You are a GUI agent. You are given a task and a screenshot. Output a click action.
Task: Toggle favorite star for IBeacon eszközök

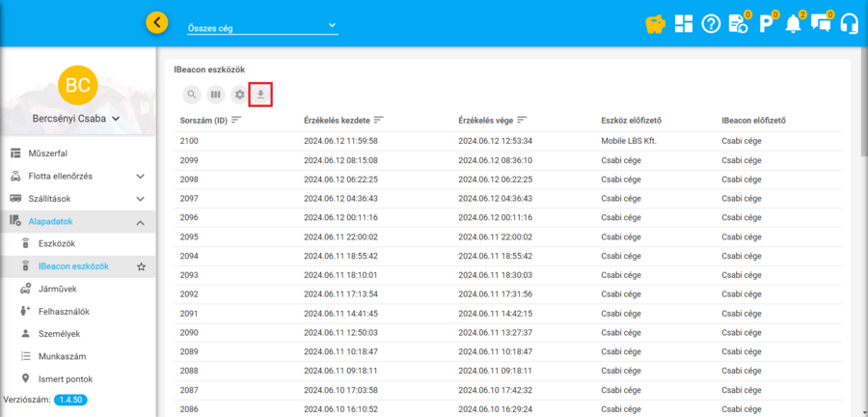pos(141,266)
